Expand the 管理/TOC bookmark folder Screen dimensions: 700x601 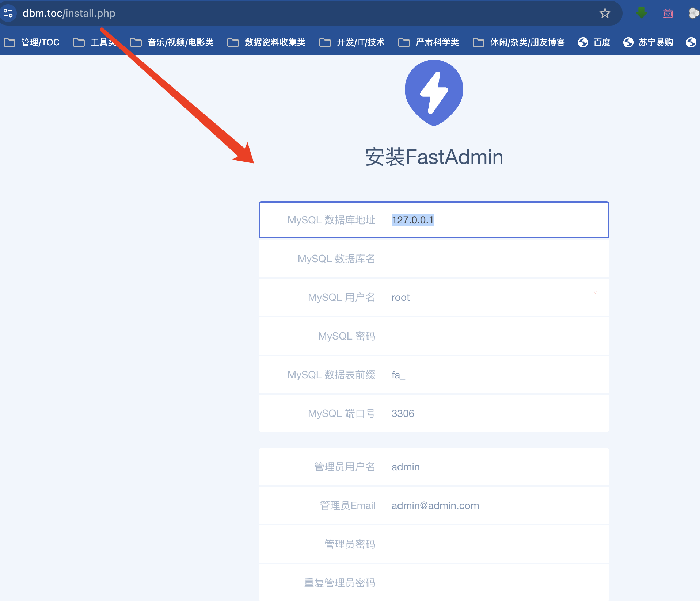click(31, 42)
